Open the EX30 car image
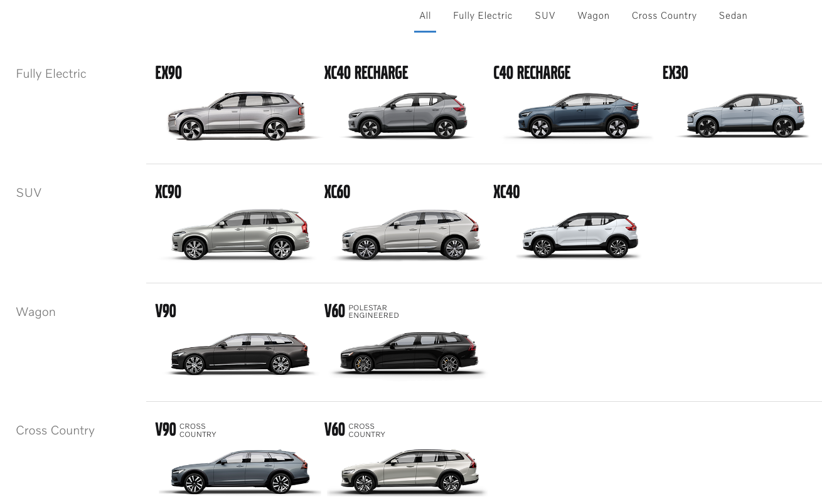The width and height of the screenshot is (822, 504). tap(745, 116)
